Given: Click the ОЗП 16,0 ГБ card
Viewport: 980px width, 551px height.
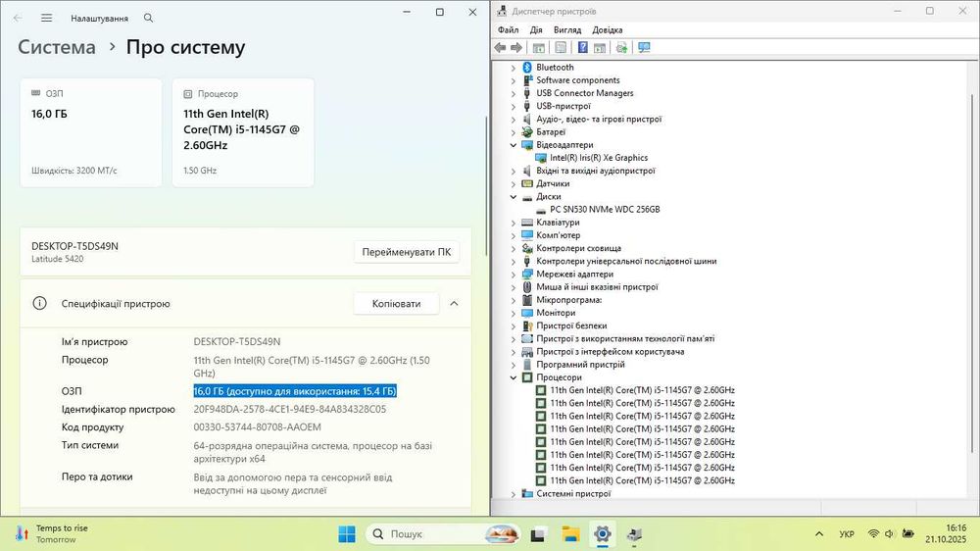Looking at the screenshot, I should (x=91, y=132).
